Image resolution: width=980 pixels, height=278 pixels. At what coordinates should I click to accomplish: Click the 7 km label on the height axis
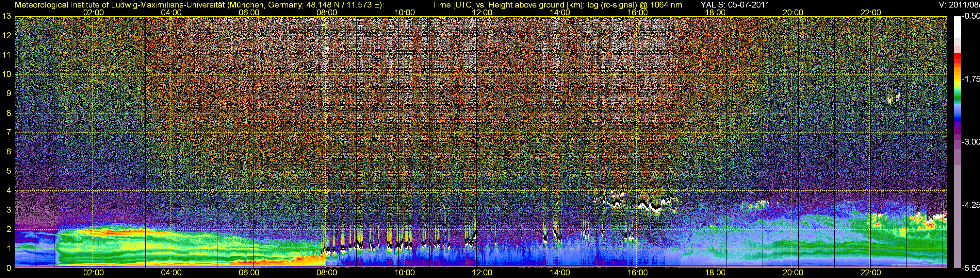[9, 132]
